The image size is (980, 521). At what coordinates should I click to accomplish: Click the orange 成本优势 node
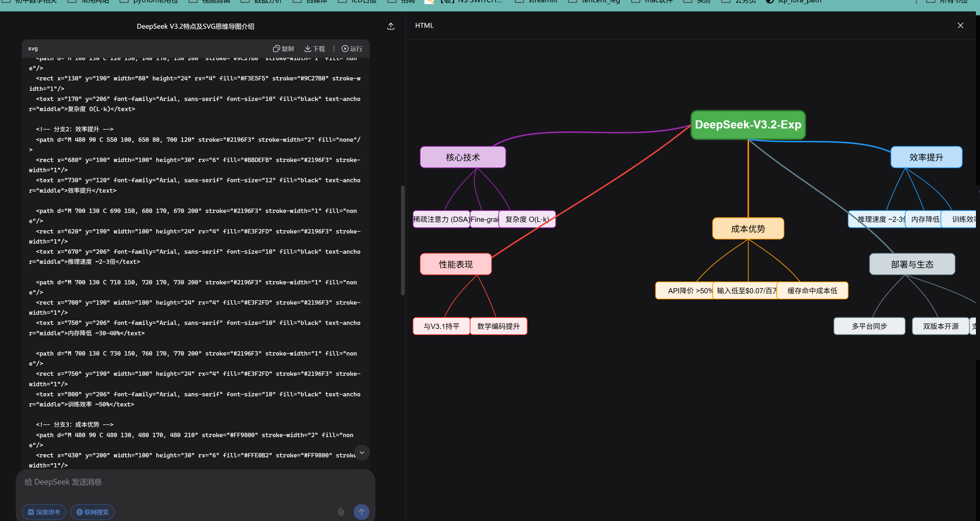[748, 229]
